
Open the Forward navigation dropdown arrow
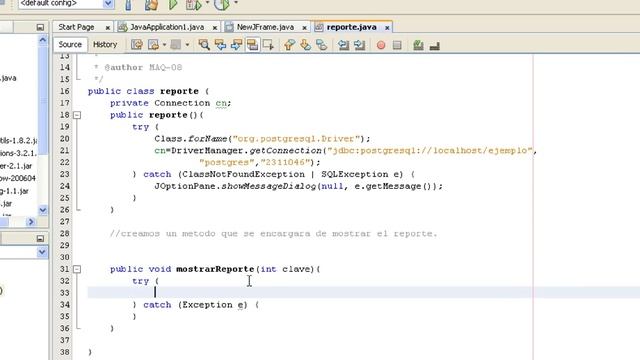pos(187,45)
